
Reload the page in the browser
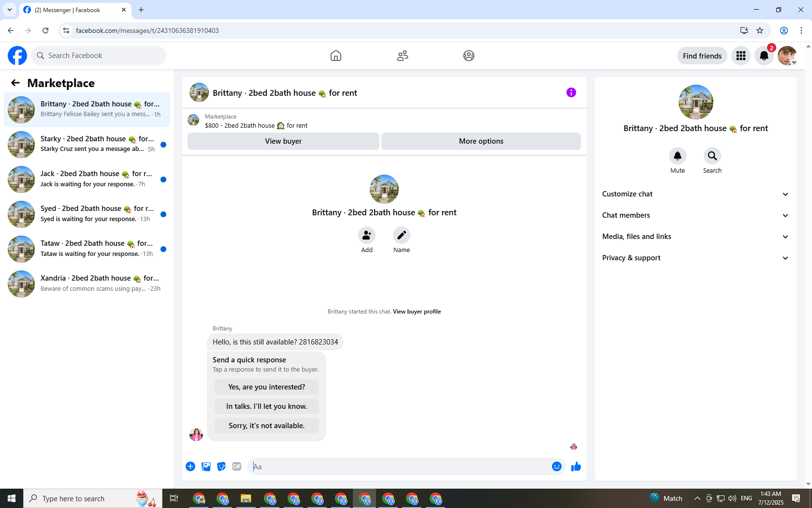tap(45, 30)
